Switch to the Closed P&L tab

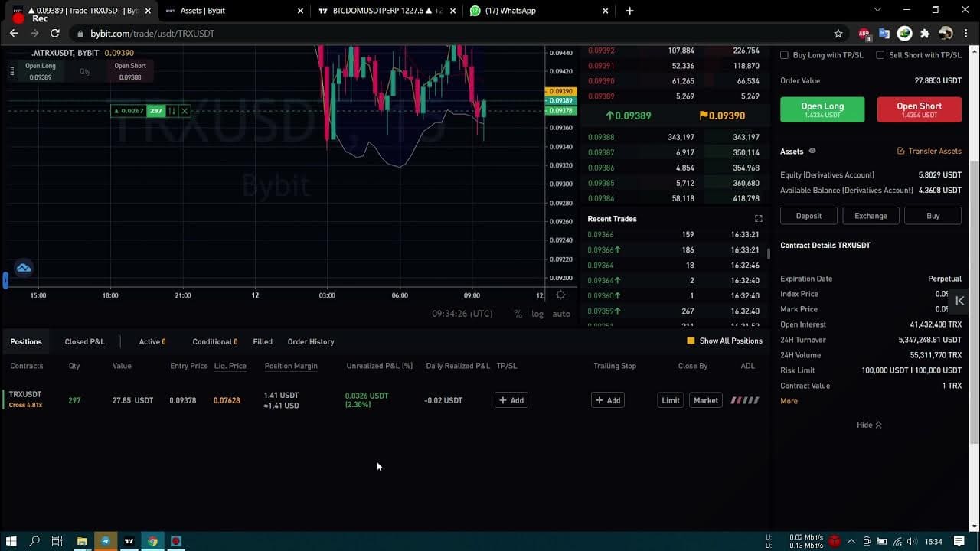pyautogui.click(x=84, y=341)
